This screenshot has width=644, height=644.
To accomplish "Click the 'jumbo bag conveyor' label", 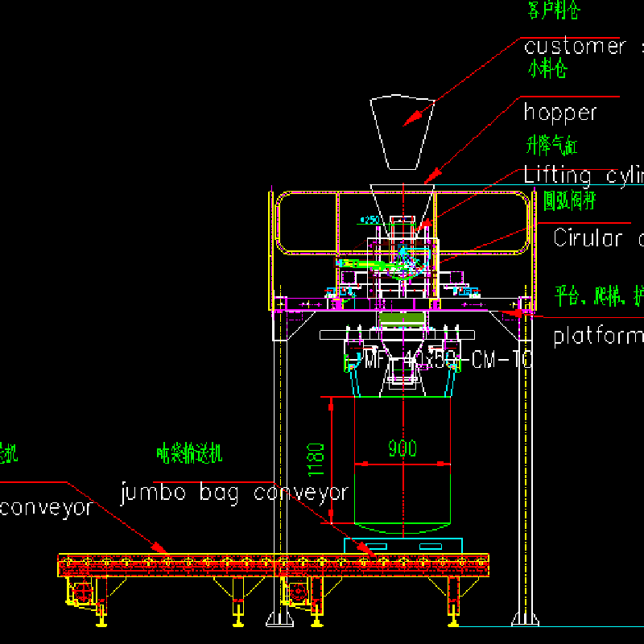I will [234, 492].
